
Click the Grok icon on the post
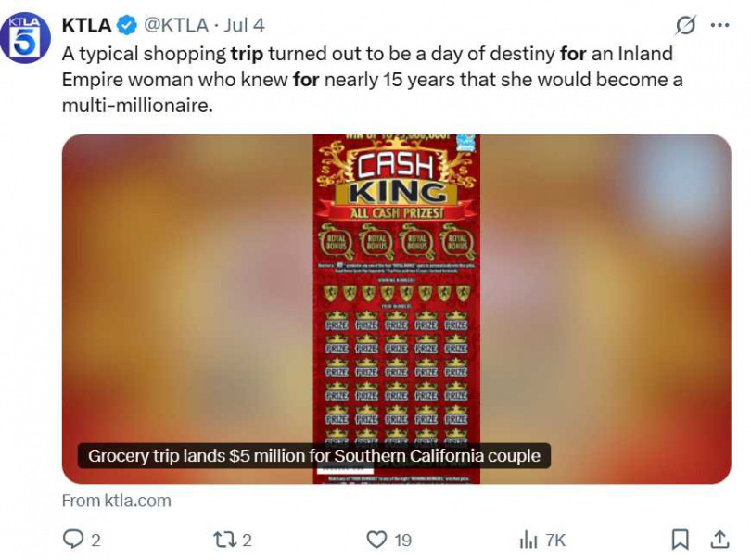coord(686,25)
